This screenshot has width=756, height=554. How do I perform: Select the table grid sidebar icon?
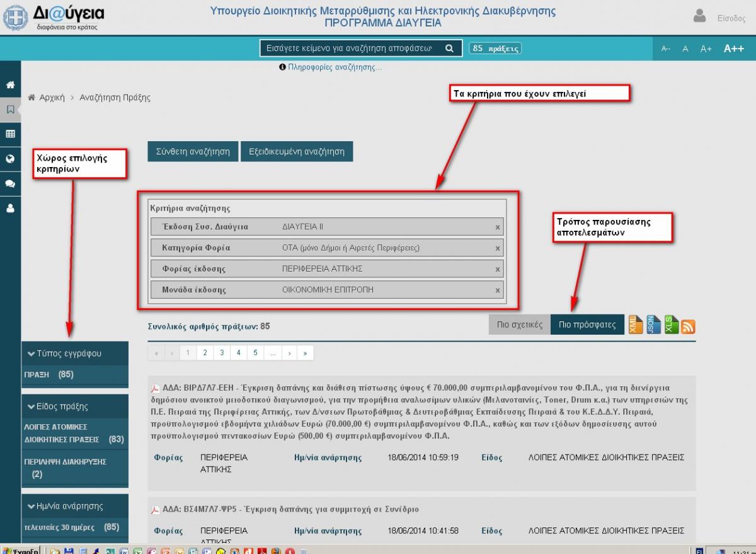click(10, 134)
